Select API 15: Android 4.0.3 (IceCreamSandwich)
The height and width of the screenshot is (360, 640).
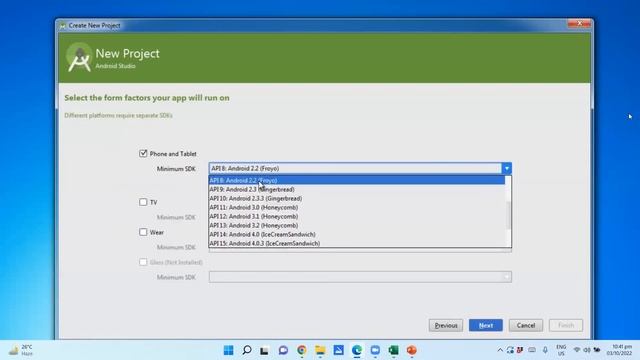[357, 243]
